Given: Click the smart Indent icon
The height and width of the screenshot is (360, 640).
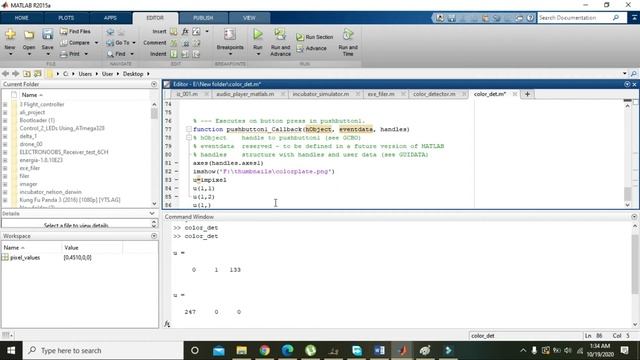Looking at the screenshot, I should (x=174, y=54).
